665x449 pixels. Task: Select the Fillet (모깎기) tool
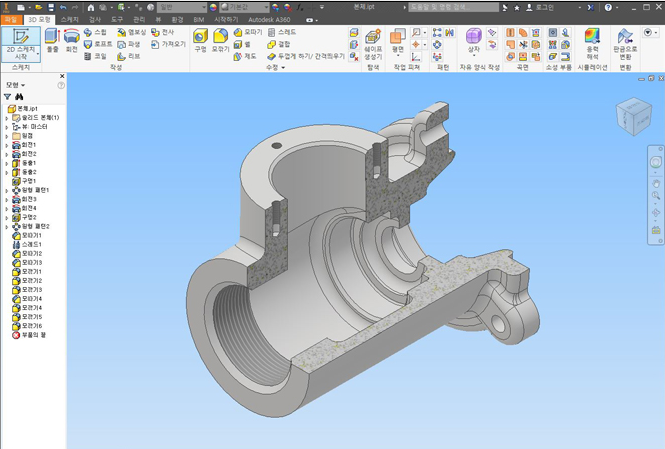(221, 41)
